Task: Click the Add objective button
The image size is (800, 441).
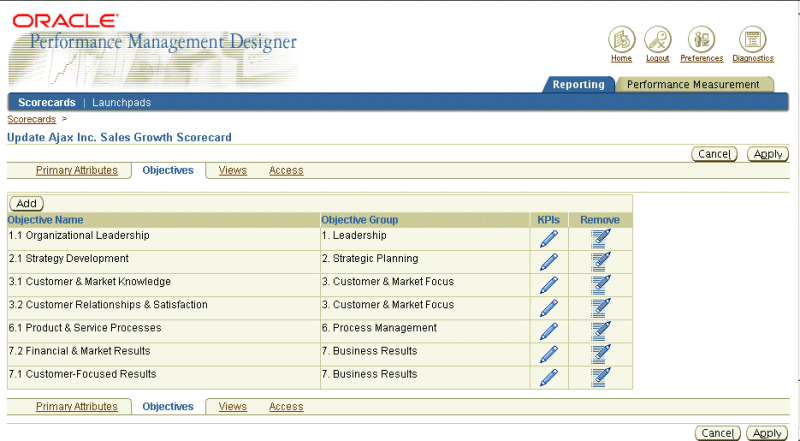Action: tap(27, 204)
